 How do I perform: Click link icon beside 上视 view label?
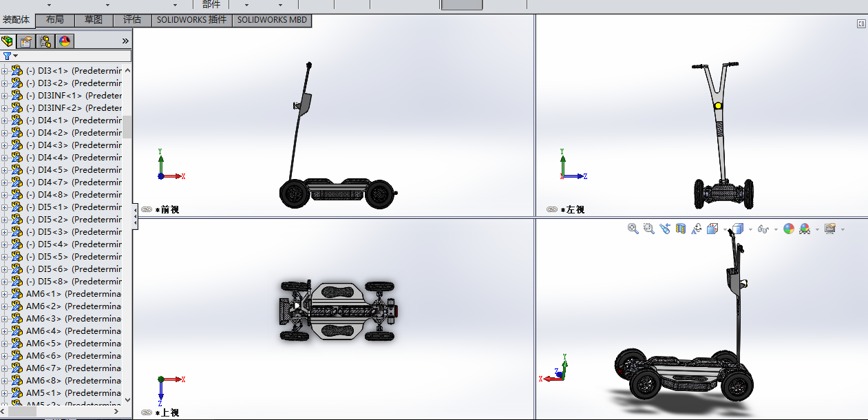click(x=147, y=412)
